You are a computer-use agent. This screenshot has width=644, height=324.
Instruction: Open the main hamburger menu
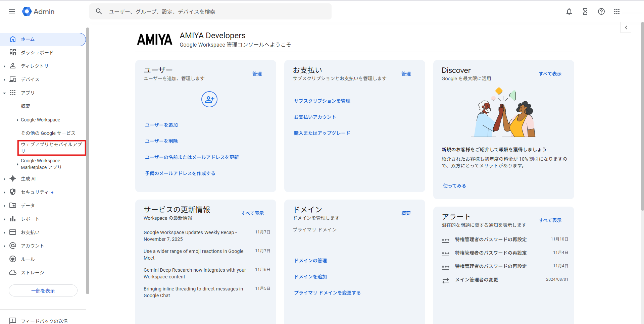coord(12,11)
